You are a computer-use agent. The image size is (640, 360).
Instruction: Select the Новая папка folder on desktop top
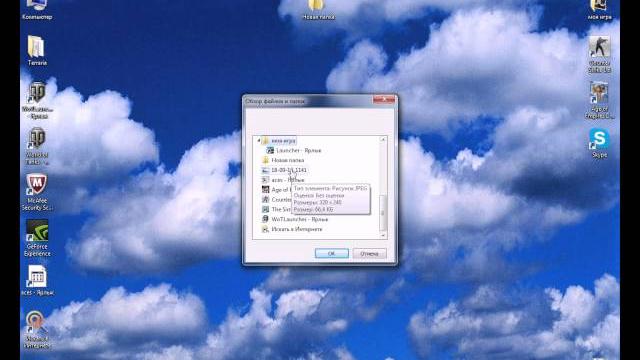[318, 10]
